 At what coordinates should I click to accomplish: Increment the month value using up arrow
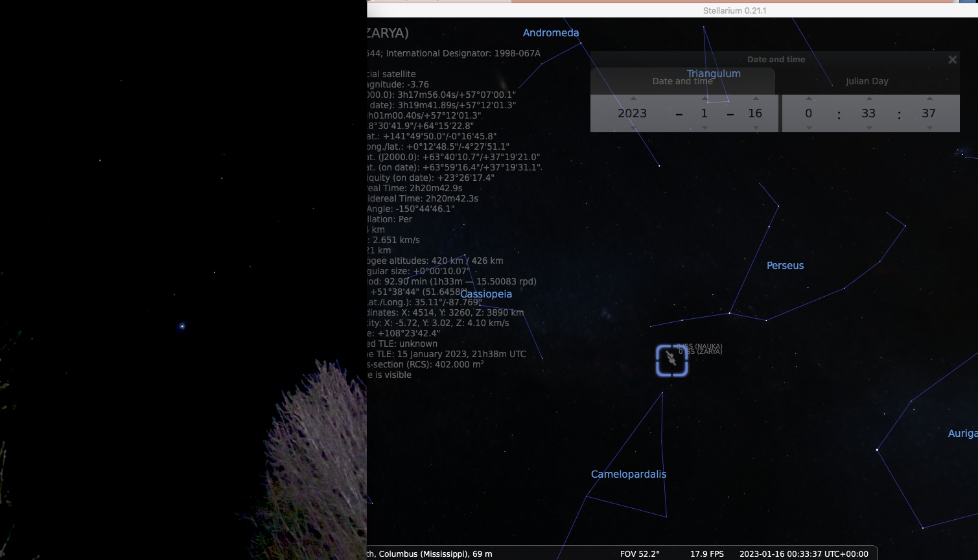coord(704,99)
